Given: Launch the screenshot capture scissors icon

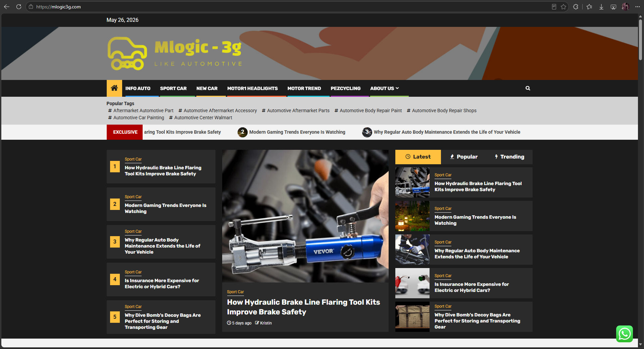Looking at the screenshot, I should [613, 7].
